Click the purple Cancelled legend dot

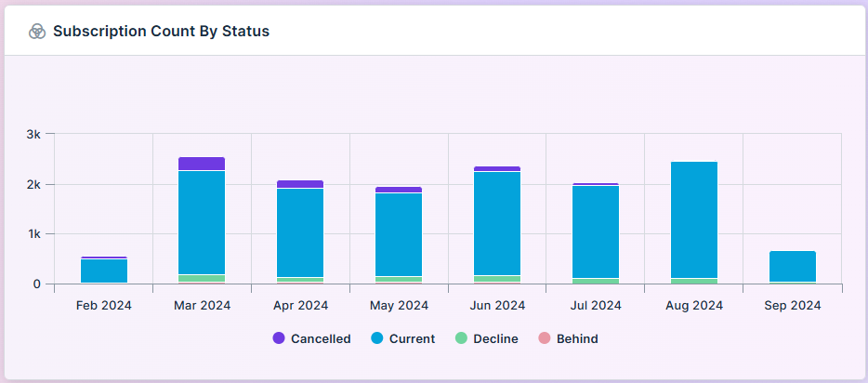click(x=279, y=339)
